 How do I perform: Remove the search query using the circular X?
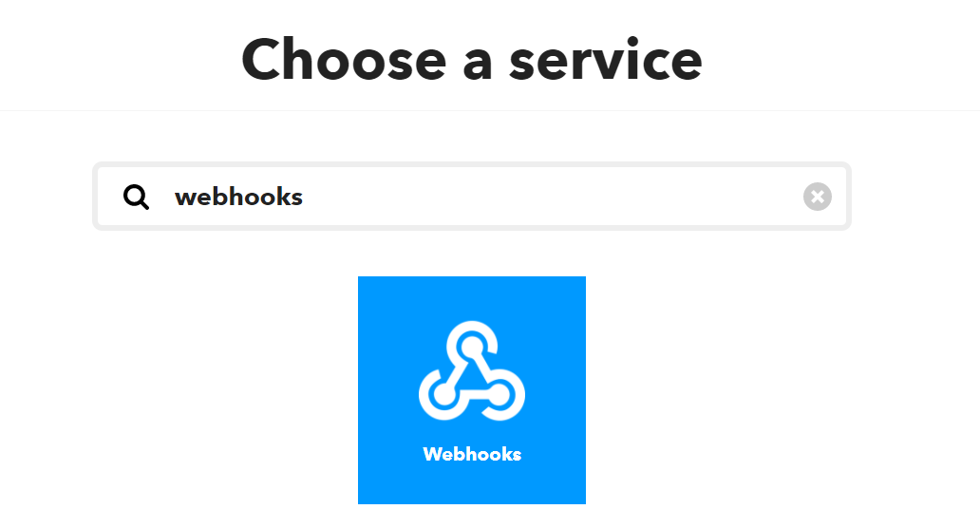tap(817, 197)
